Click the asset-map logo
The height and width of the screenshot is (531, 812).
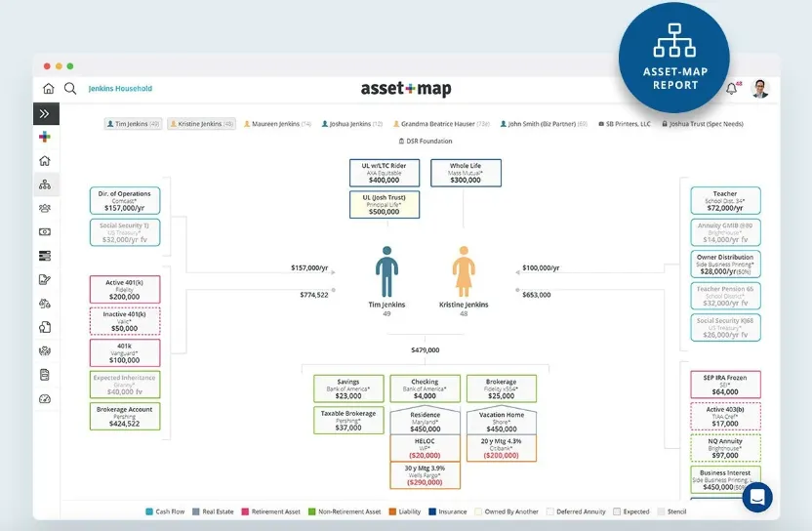click(406, 89)
